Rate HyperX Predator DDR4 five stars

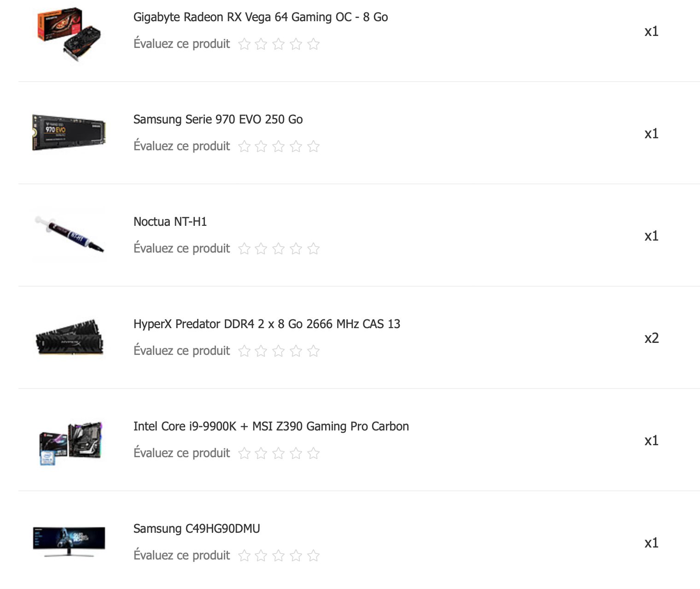(314, 351)
